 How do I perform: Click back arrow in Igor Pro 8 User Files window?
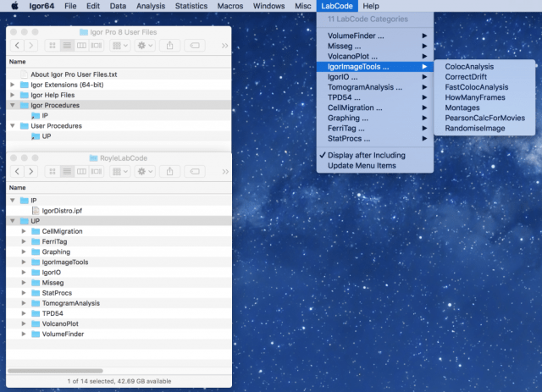coord(17,45)
